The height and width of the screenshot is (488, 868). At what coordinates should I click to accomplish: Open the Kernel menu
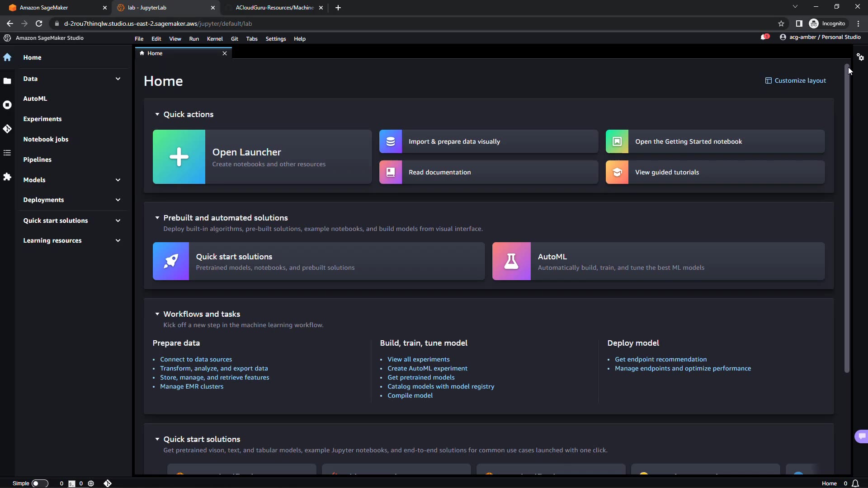pos(214,39)
